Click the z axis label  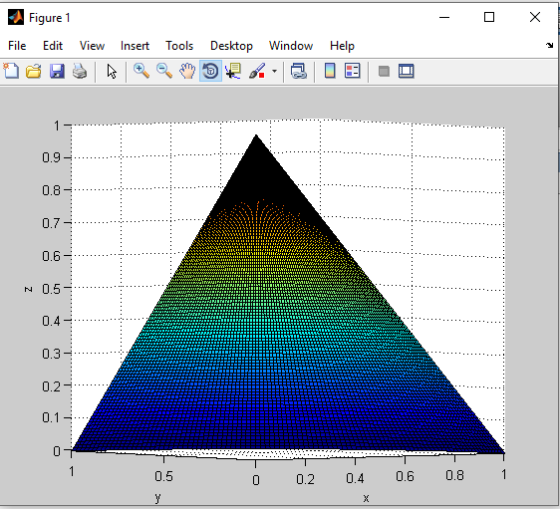click(x=29, y=289)
